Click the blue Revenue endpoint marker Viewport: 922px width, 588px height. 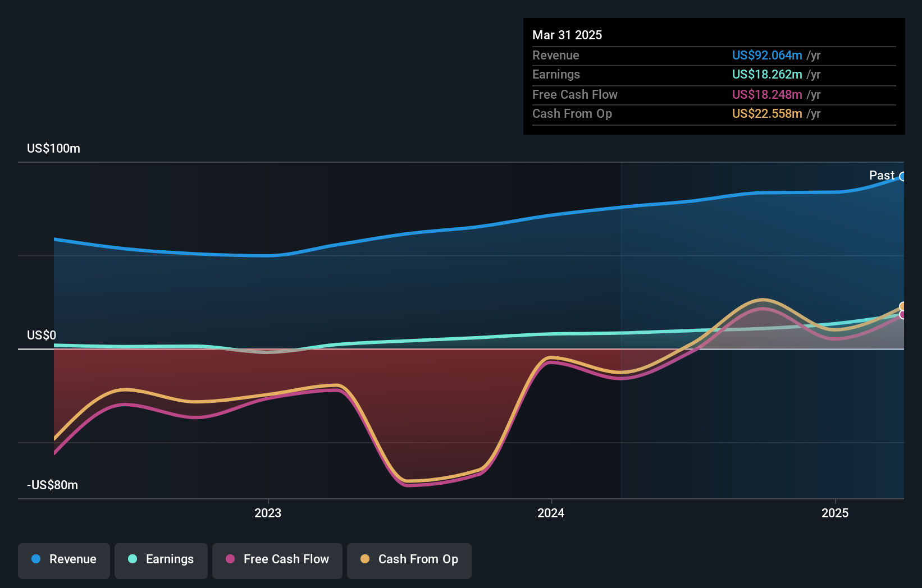point(903,177)
